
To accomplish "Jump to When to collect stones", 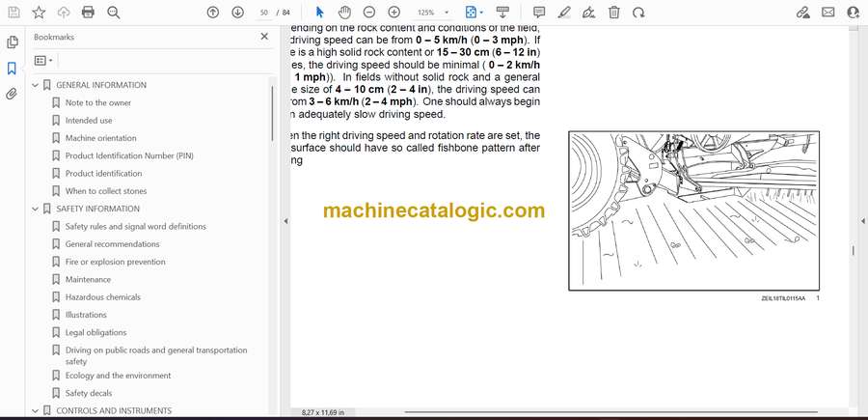I will (106, 191).
